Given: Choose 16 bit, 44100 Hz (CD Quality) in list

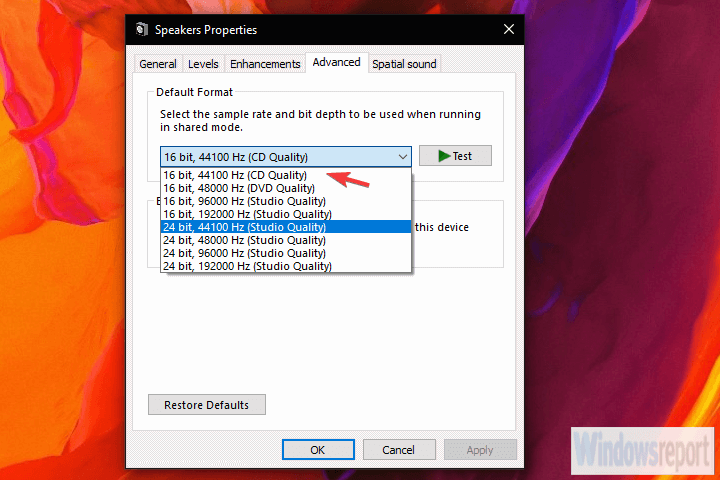Looking at the screenshot, I should (x=286, y=175).
